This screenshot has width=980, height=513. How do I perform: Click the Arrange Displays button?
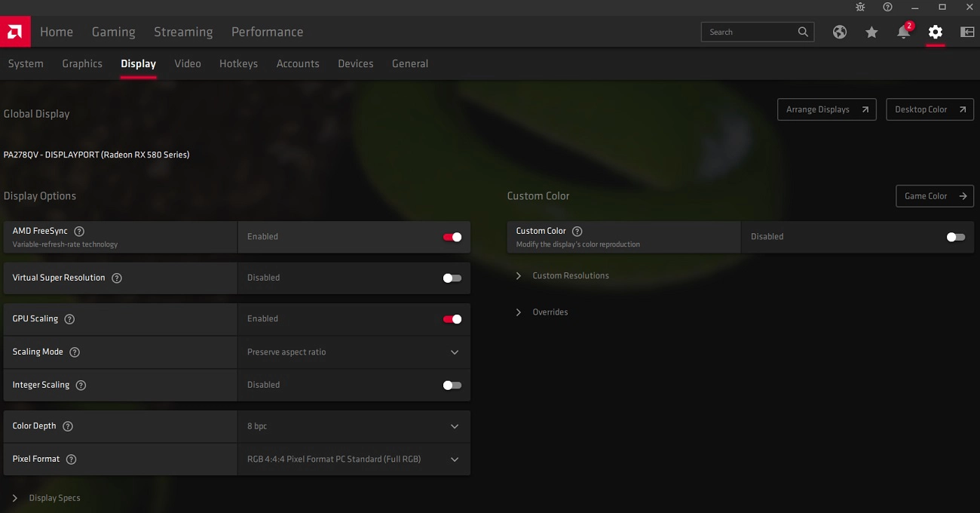[827, 109]
